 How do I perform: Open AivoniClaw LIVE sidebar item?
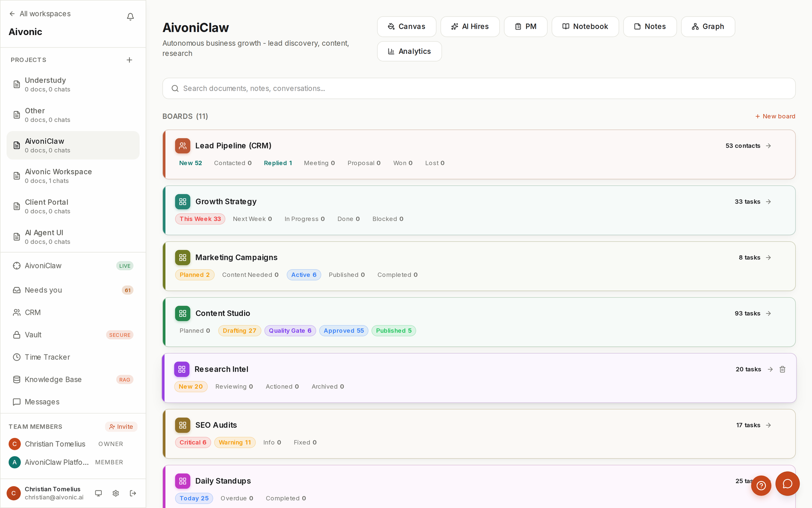pyautogui.click(x=73, y=266)
